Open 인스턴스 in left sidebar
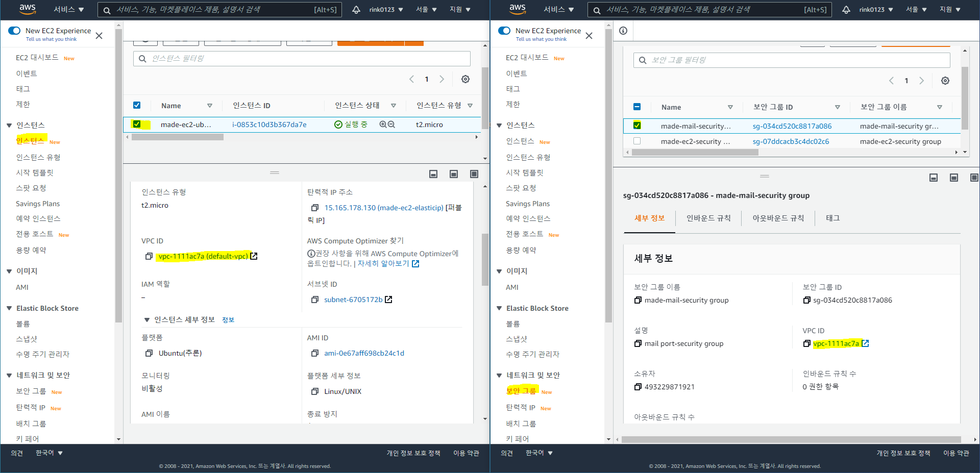Screen dimensions: 980x473 click(x=31, y=141)
